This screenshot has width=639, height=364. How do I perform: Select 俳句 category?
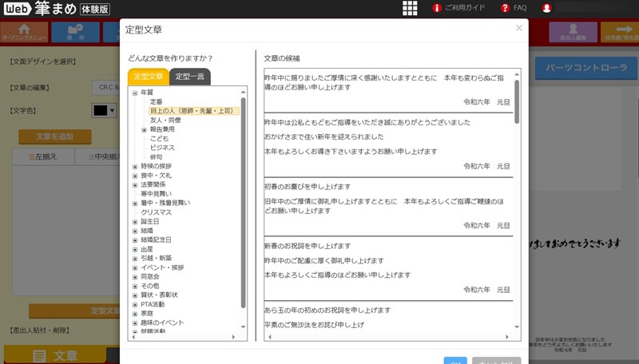156,156
